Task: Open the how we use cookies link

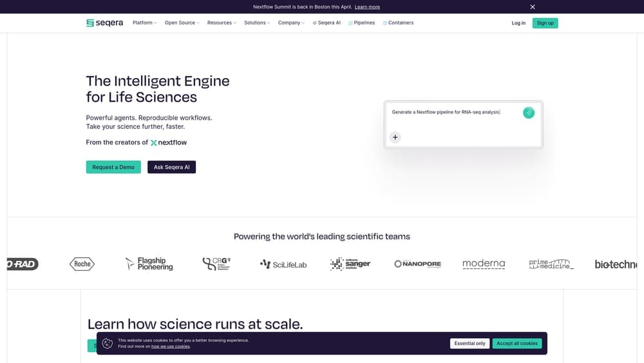Action: 171,346
